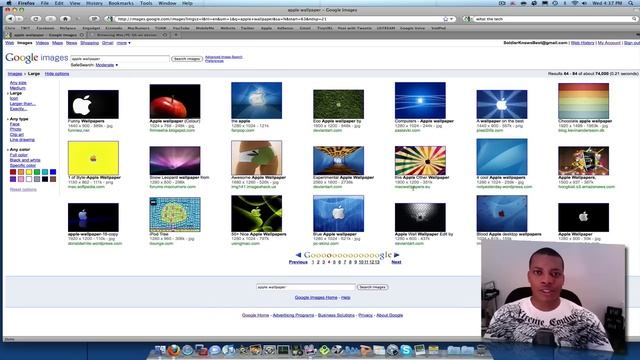Open the Help menu
Image resolution: width=640 pixels, height=360 pixels.
coord(187,3)
